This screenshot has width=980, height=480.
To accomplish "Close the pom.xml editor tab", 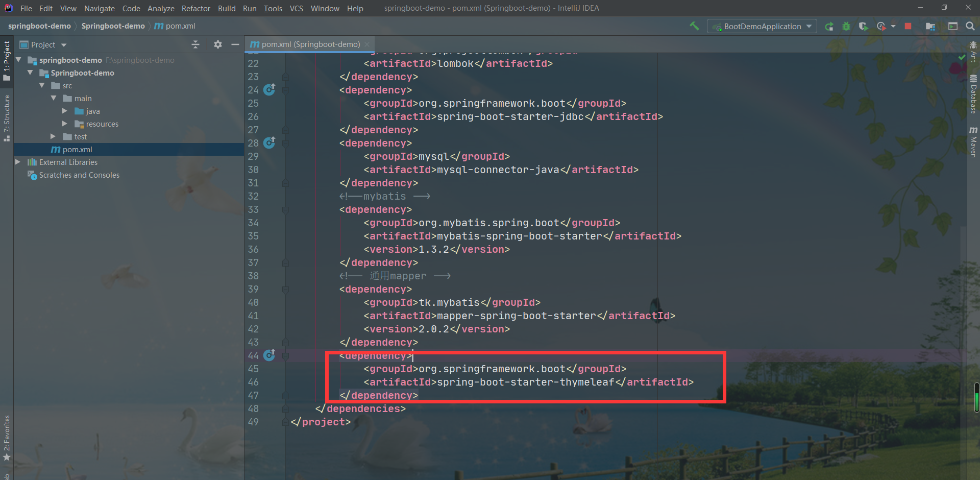I will pyautogui.click(x=367, y=44).
